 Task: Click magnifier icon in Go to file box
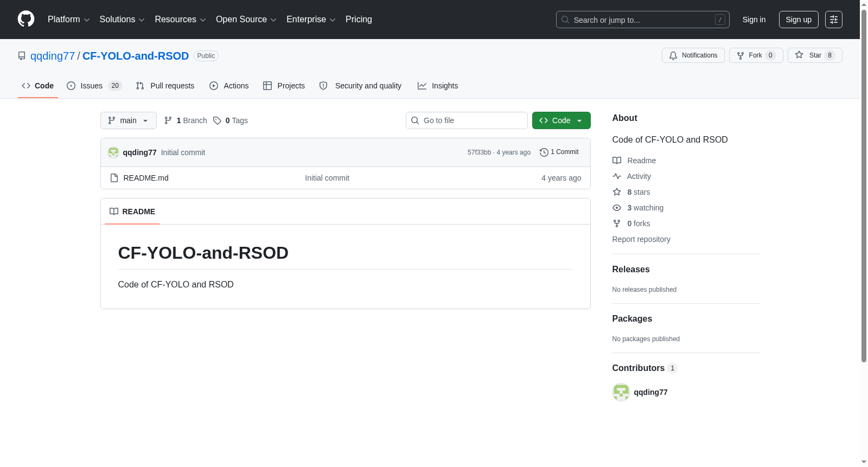pyautogui.click(x=415, y=120)
